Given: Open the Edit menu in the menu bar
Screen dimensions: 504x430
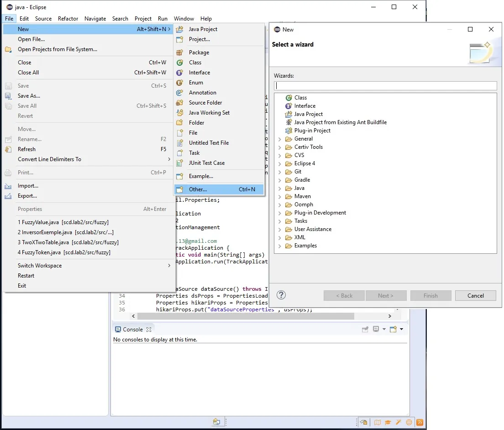Looking at the screenshot, I should tap(24, 19).
